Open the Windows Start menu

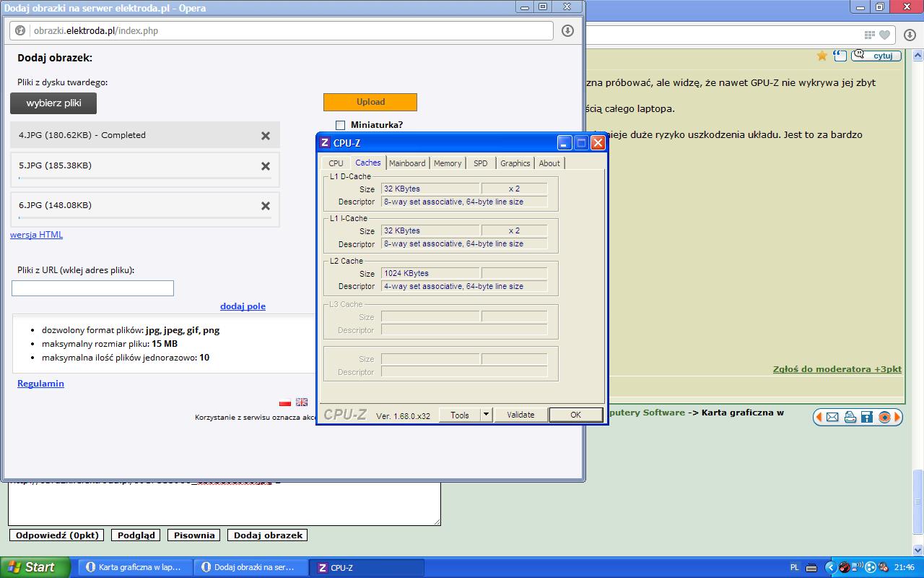[x=35, y=568]
